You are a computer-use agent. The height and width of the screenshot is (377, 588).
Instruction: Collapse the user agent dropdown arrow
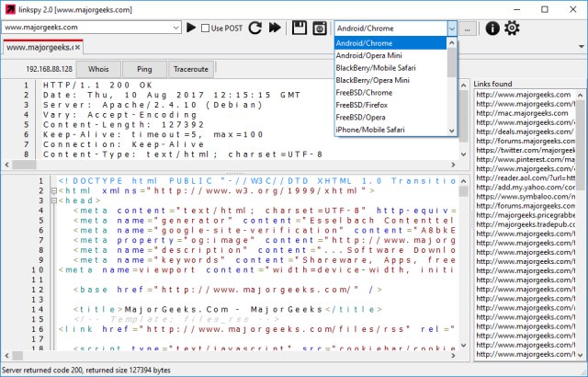(x=451, y=29)
